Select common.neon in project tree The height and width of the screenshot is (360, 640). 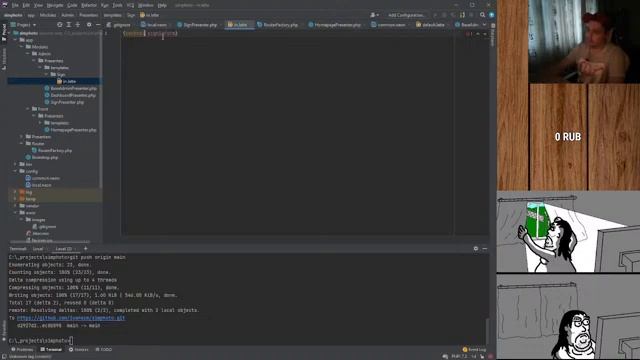pyautogui.click(x=43, y=178)
